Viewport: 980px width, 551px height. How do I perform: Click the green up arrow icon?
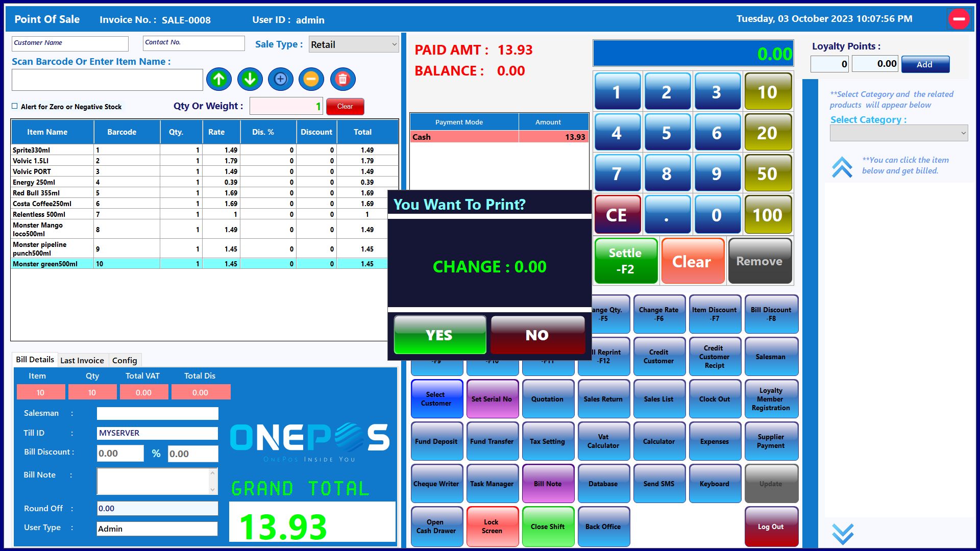(x=219, y=79)
